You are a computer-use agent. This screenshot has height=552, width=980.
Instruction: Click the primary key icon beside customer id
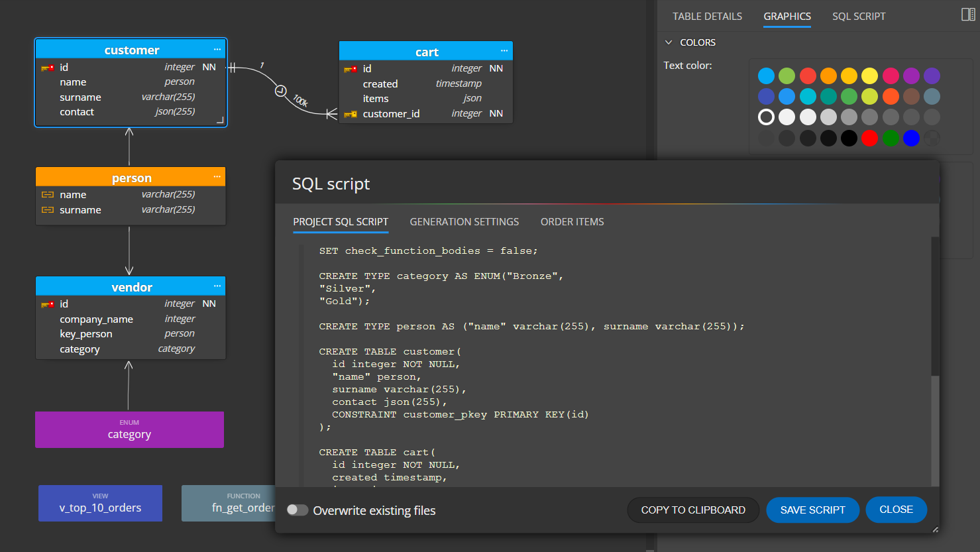coord(48,68)
